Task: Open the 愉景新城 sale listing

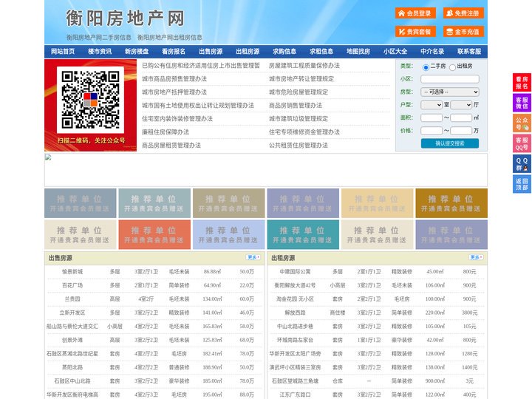Action: click(x=72, y=272)
